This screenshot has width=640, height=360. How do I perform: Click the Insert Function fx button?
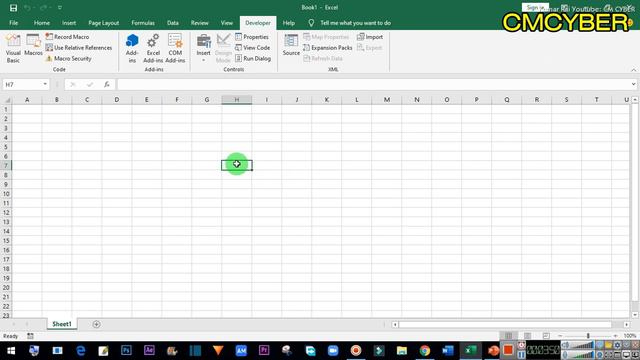[x=107, y=84]
